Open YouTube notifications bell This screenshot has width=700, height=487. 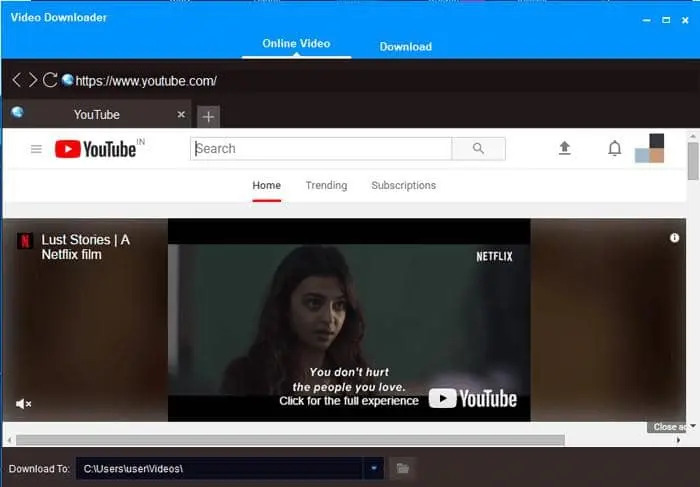[x=615, y=149]
